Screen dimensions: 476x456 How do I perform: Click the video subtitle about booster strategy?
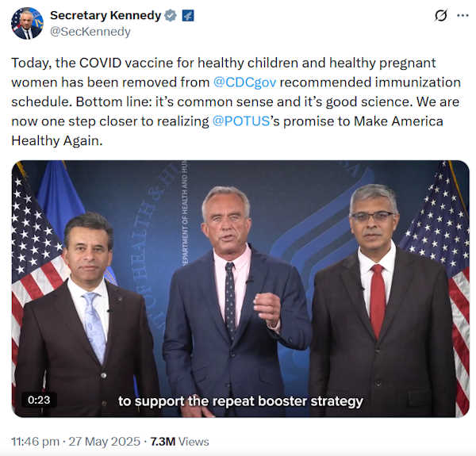pyautogui.click(x=240, y=401)
